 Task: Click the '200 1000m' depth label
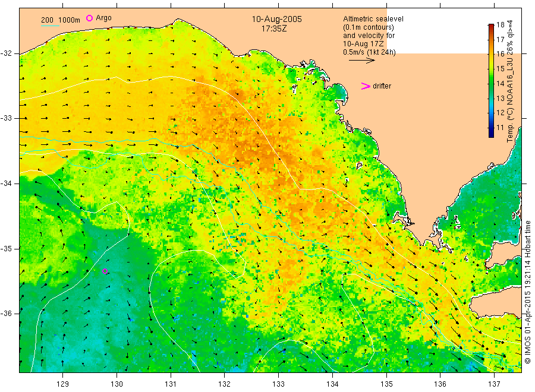(61, 20)
